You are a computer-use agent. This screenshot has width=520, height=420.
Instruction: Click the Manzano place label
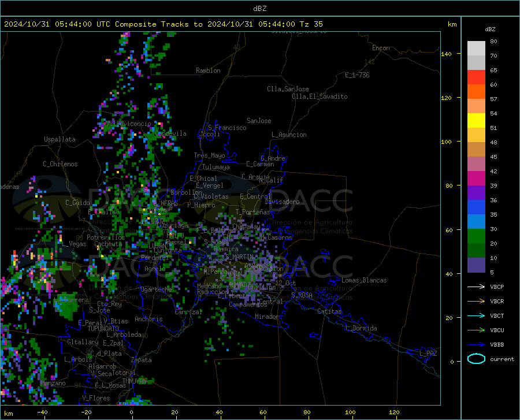(x=53, y=383)
